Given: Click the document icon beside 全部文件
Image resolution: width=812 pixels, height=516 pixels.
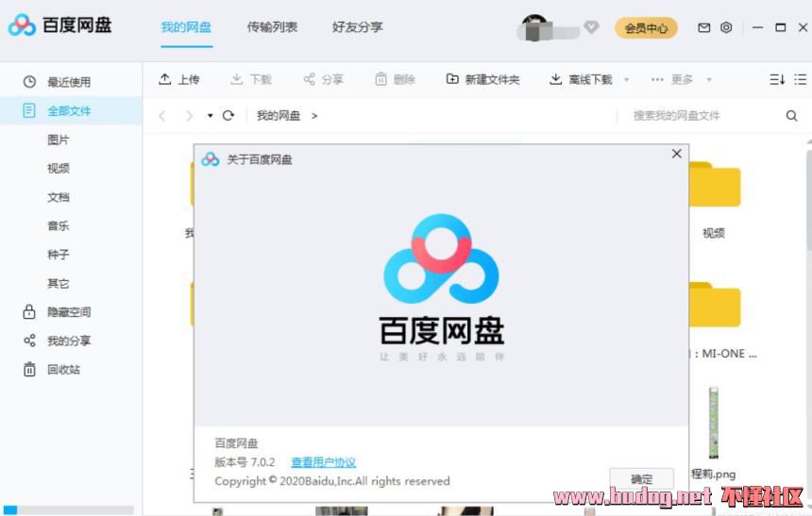Looking at the screenshot, I should tap(29, 110).
